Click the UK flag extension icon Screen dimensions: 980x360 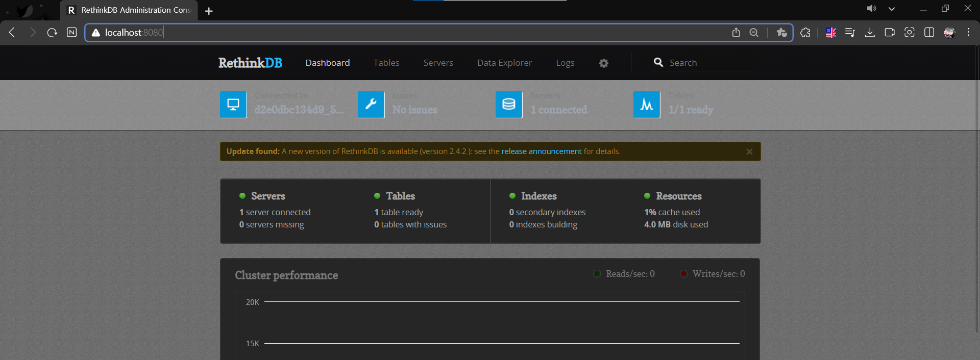pyautogui.click(x=831, y=33)
